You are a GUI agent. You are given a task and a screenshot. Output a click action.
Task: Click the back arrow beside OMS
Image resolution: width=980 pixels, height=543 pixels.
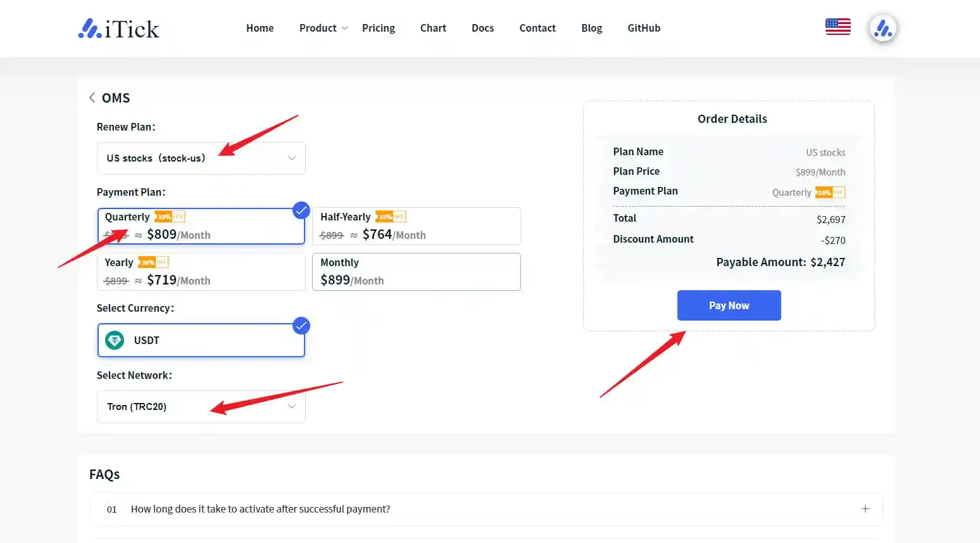(x=92, y=98)
